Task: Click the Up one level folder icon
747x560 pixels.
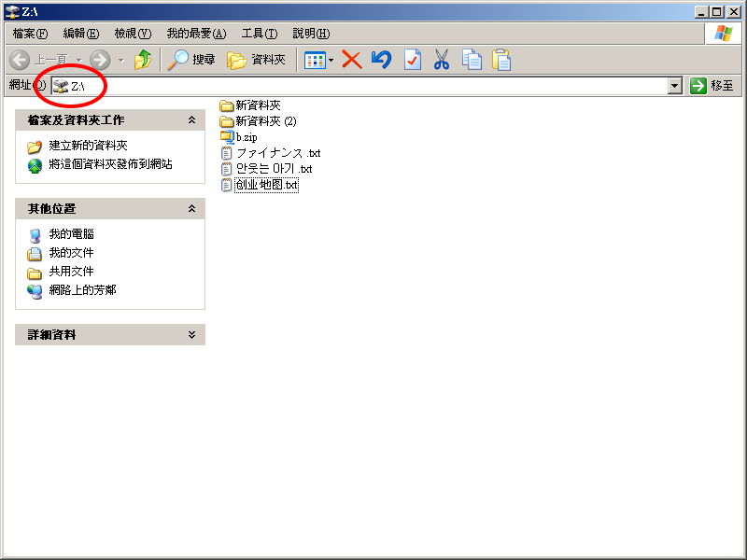Action: click(x=142, y=60)
